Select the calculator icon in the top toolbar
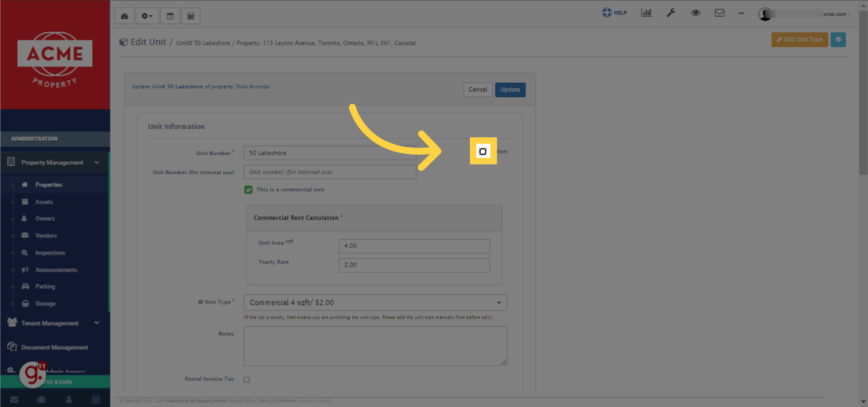 click(190, 15)
